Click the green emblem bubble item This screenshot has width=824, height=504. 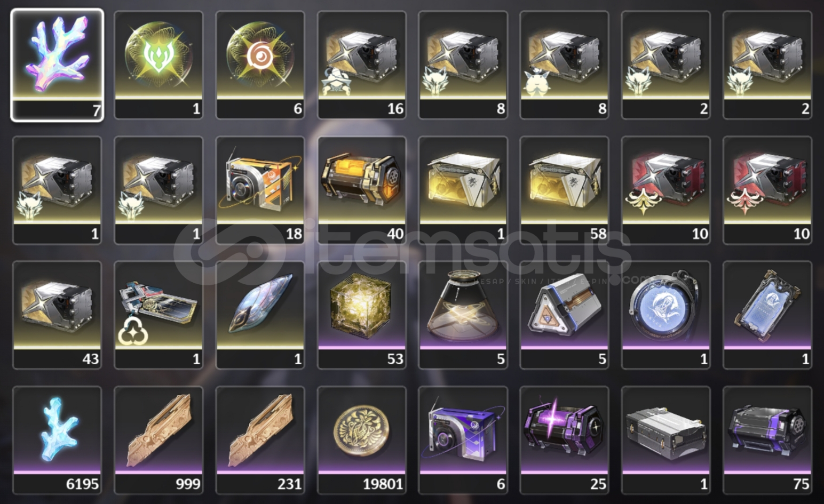[159, 65]
